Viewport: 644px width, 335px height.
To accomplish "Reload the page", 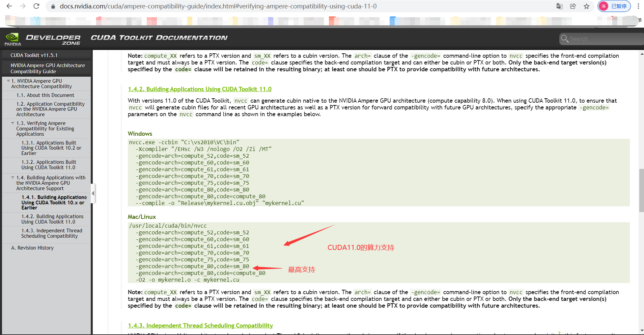I will (36, 6).
